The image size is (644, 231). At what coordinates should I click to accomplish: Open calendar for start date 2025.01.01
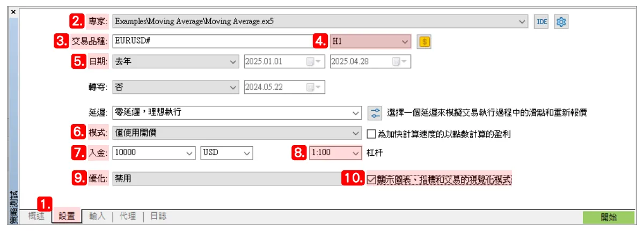(313, 62)
